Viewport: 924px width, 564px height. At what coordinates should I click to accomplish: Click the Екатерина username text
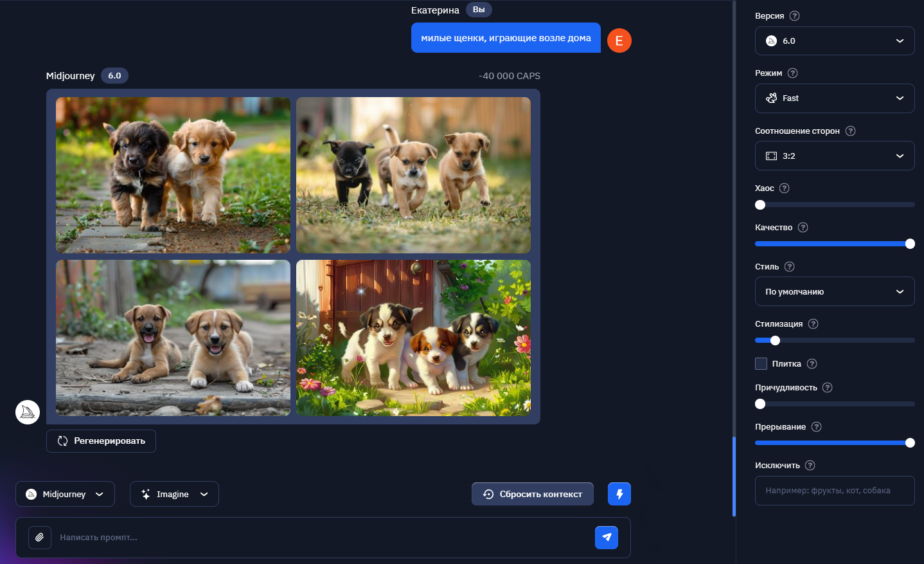[x=435, y=10]
